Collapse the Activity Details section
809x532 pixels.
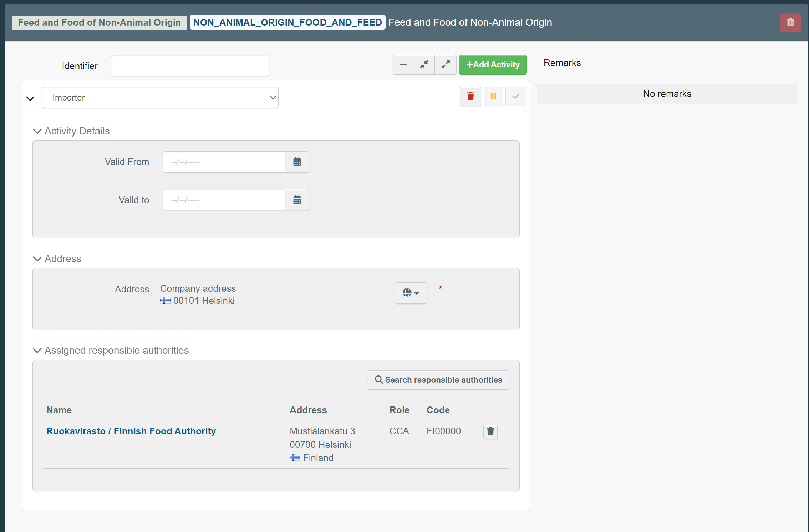(37, 131)
